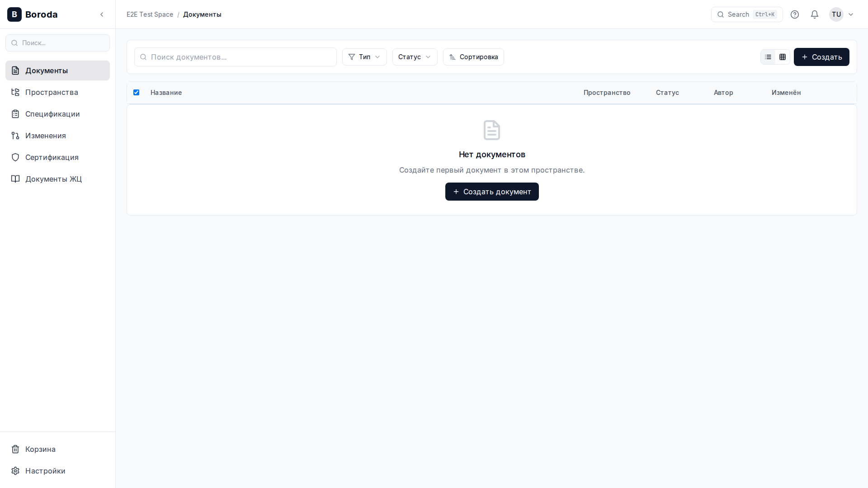Collapse the sidebar with chevron
This screenshot has height=488, width=868.
tap(102, 14)
